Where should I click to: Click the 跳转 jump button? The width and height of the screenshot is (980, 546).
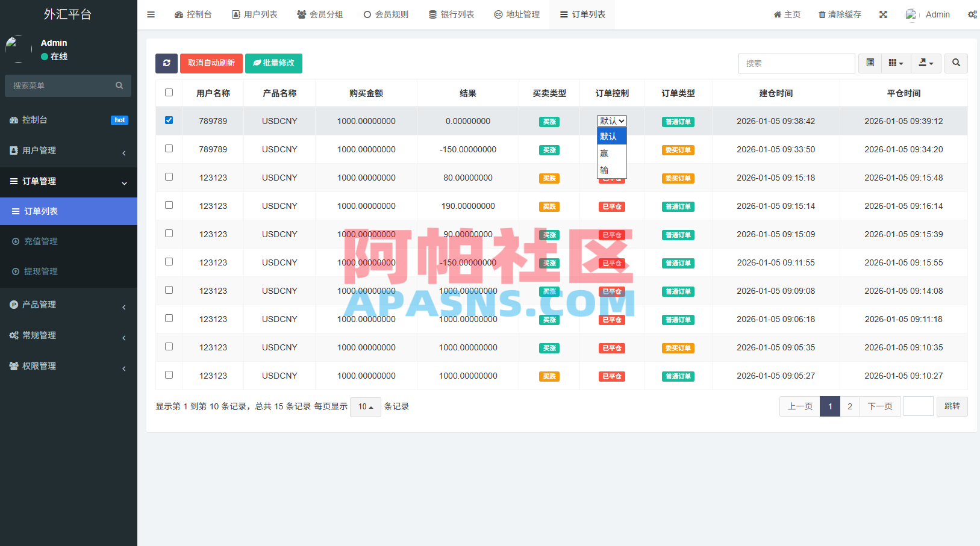[x=952, y=406]
